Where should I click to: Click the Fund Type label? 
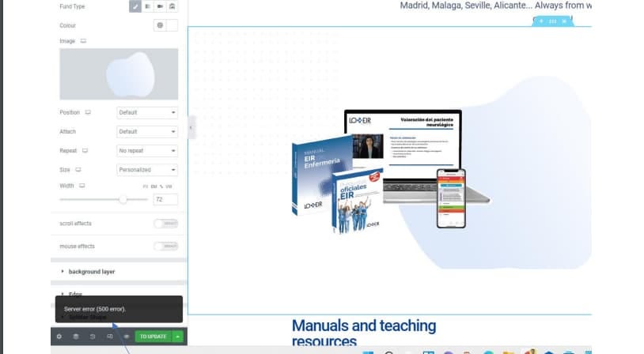pos(72,6)
